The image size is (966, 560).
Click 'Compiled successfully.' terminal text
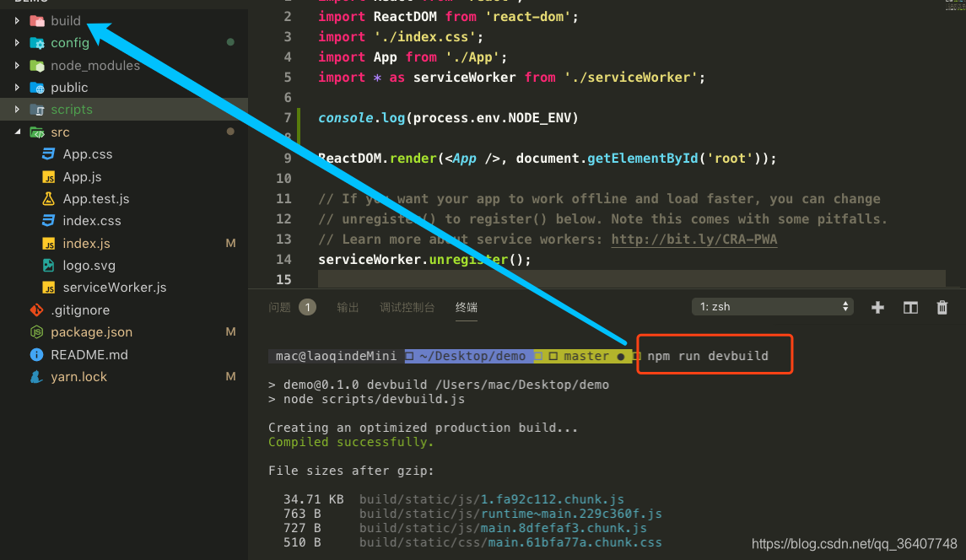coord(351,442)
